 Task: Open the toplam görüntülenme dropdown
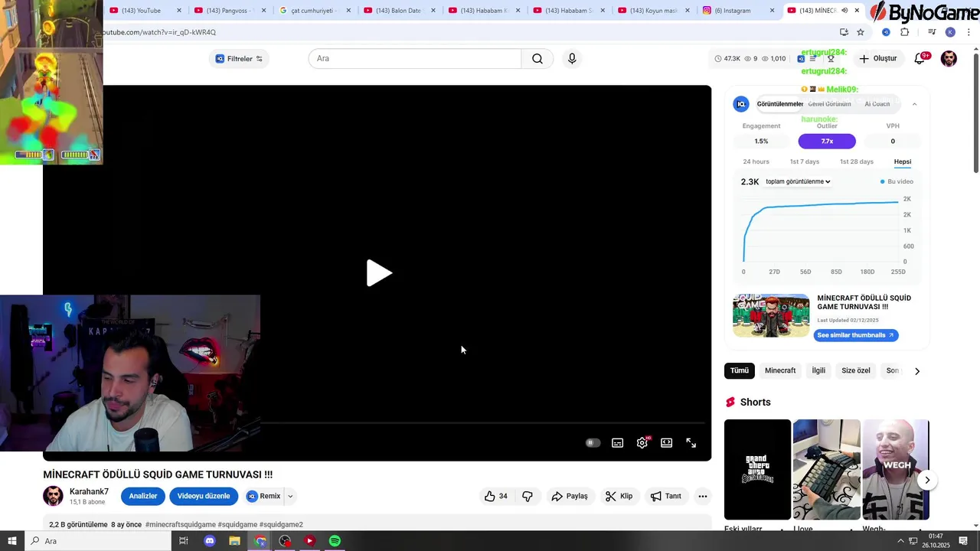coord(798,181)
